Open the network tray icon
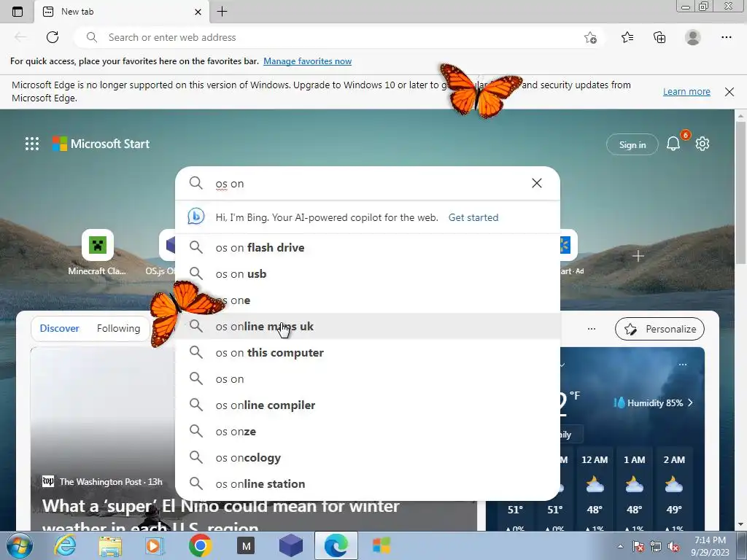This screenshot has width=747, height=560. [656, 547]
